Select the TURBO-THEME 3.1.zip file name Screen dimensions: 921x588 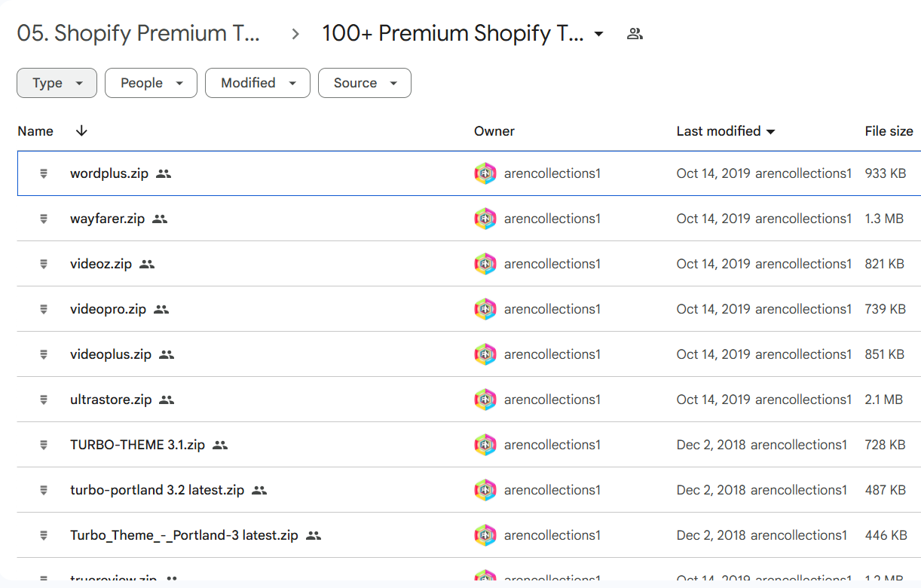[x=138, y=445]
